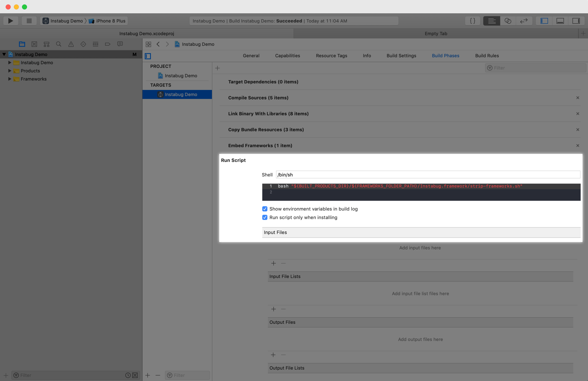Viewport: 588px width, 381px height.
Task: Open the project navigator folder icon
Action: point(22,44)
